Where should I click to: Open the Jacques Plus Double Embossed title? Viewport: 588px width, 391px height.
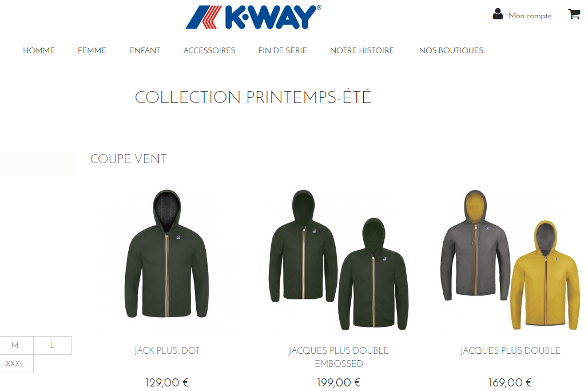[339, 357]
